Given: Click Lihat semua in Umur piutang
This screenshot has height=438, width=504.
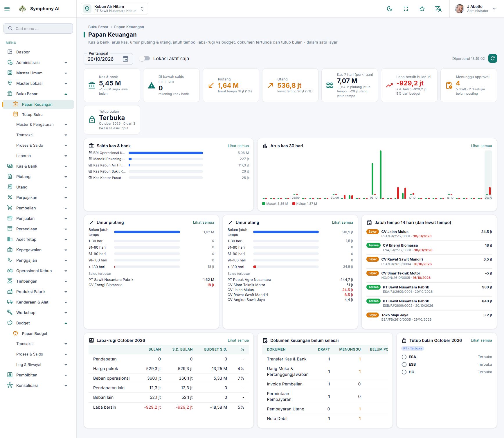Looking at the screenshot, I should click(x=204, y=222).
